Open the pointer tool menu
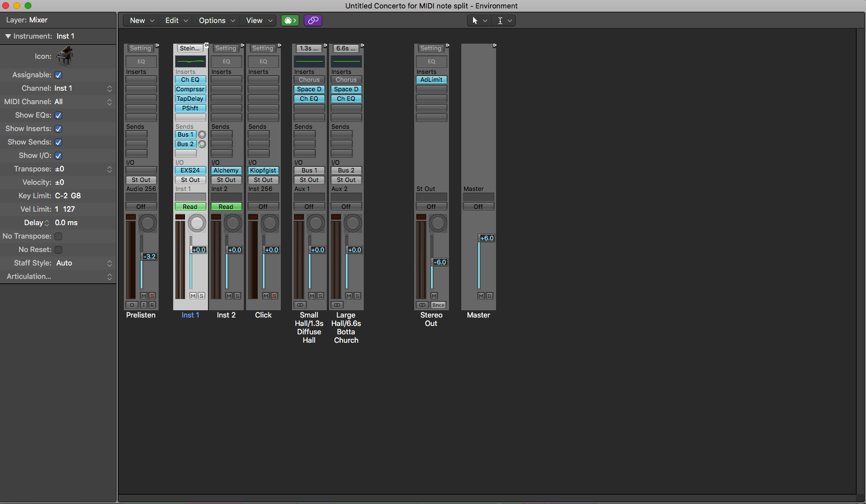Viewport: 866px width, 504px height. (479, 21)
